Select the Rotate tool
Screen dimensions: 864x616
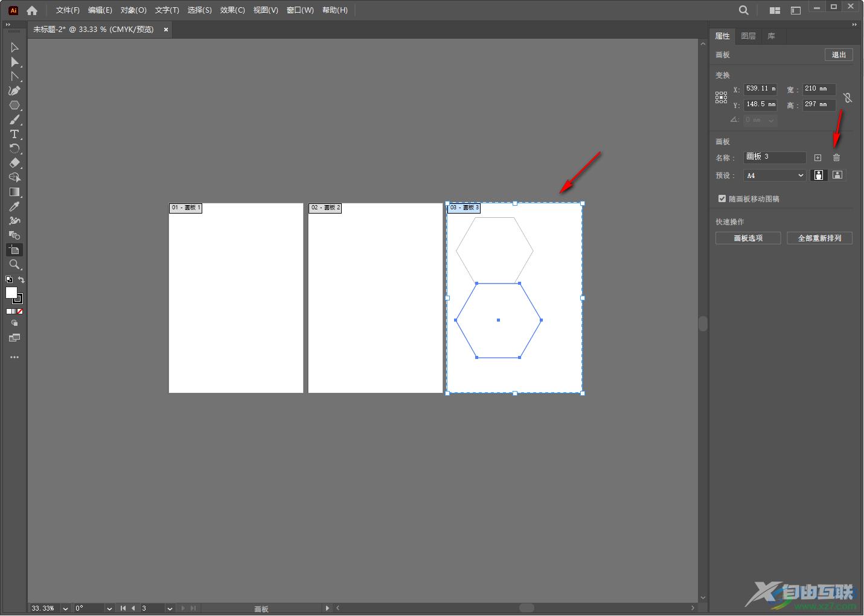(14, 148)
